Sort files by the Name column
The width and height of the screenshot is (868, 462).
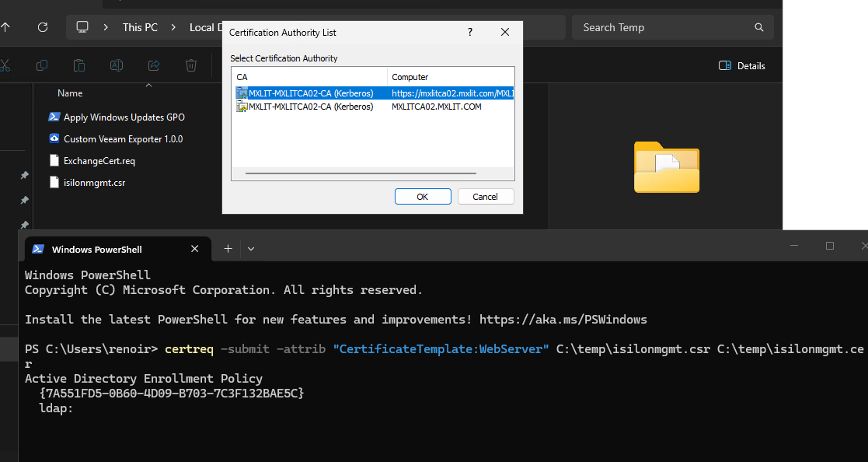coord(69,93)
